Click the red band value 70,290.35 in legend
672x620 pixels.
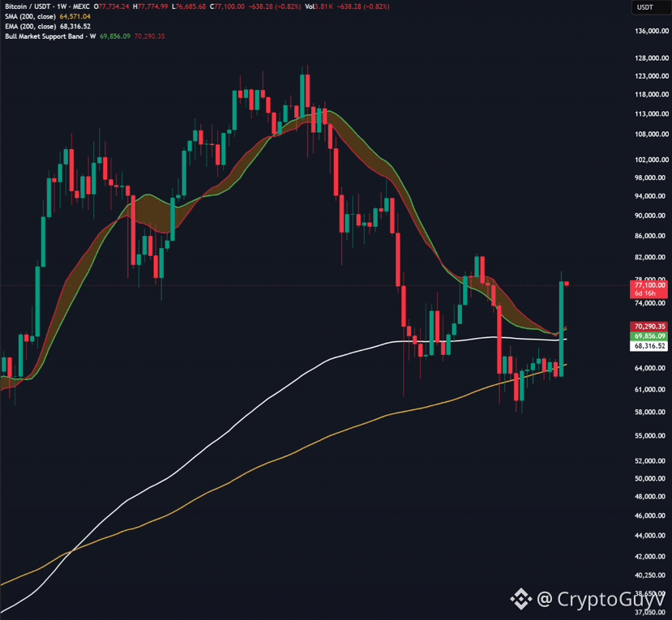(150, 36)
